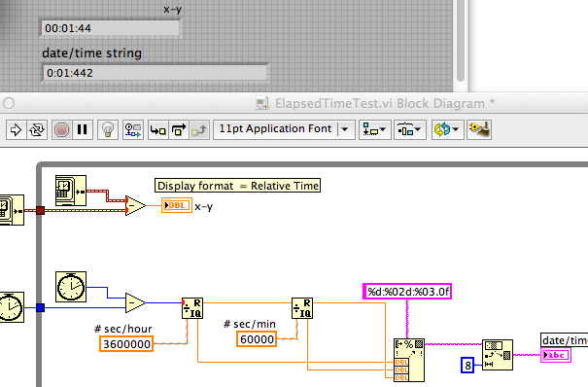Click the Clean Up Diagram broom icon

tap(479, 130)
